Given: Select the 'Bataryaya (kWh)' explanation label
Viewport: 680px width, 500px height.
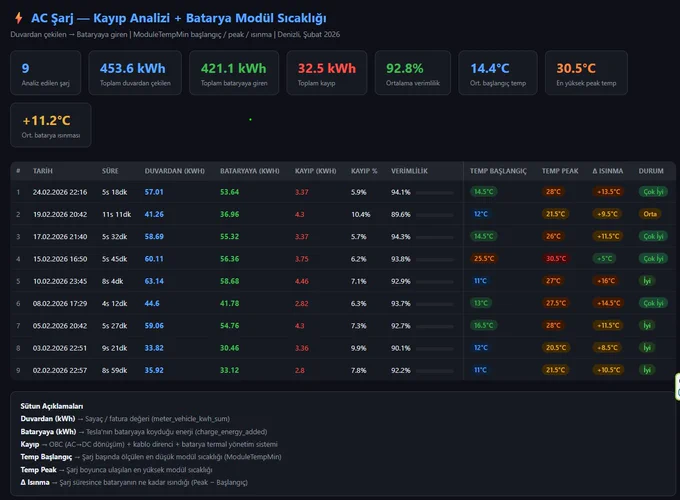Looking at the screenshot, I should click(48, 432).
